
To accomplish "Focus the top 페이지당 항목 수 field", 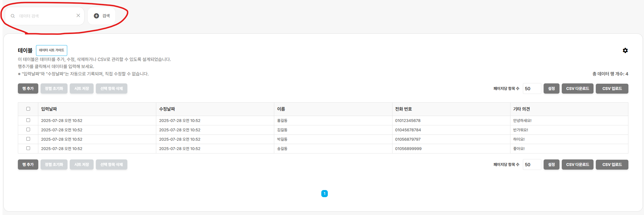I will [532, 88].
